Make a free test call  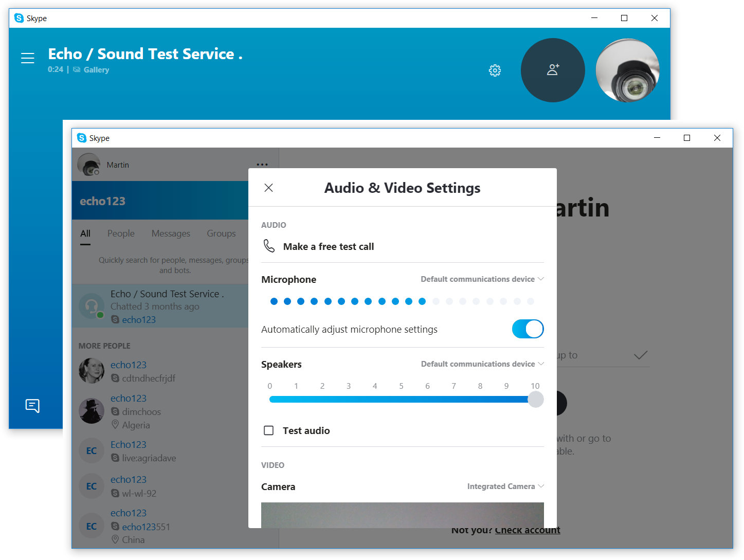(329, 247)
